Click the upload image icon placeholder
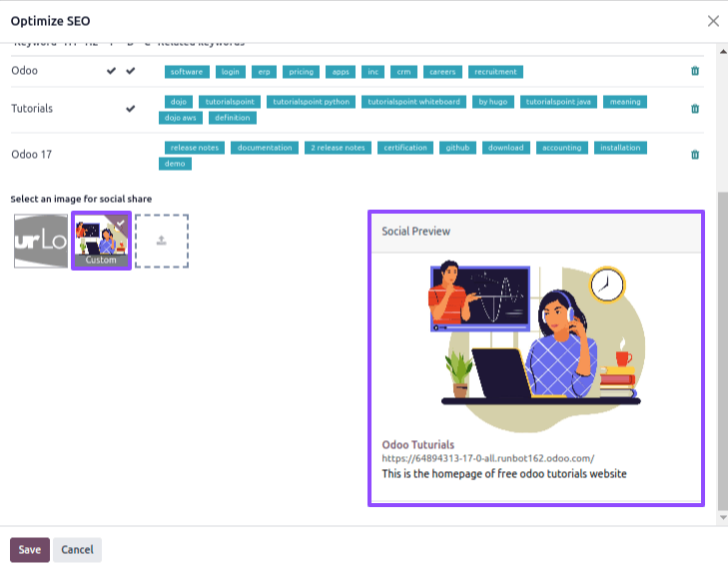The height and width of the screenshot is (567, 728). [x=162, y=241]
